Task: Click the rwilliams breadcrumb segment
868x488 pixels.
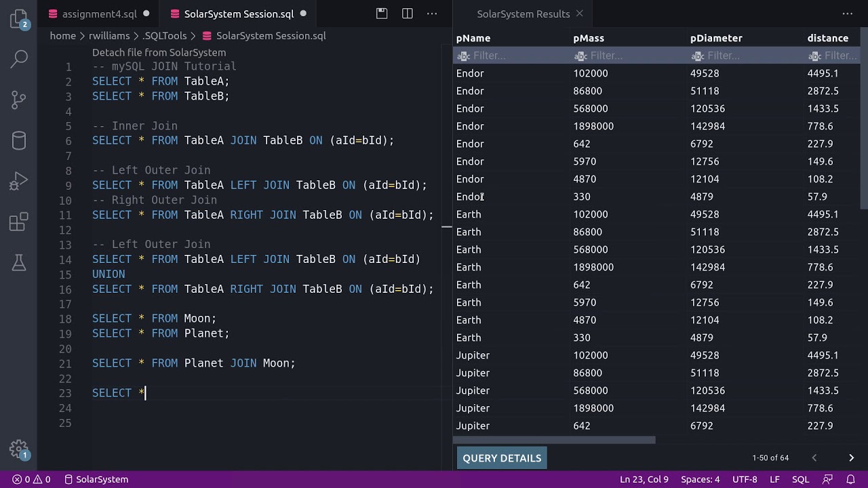Action: click(x=109, y=36)
